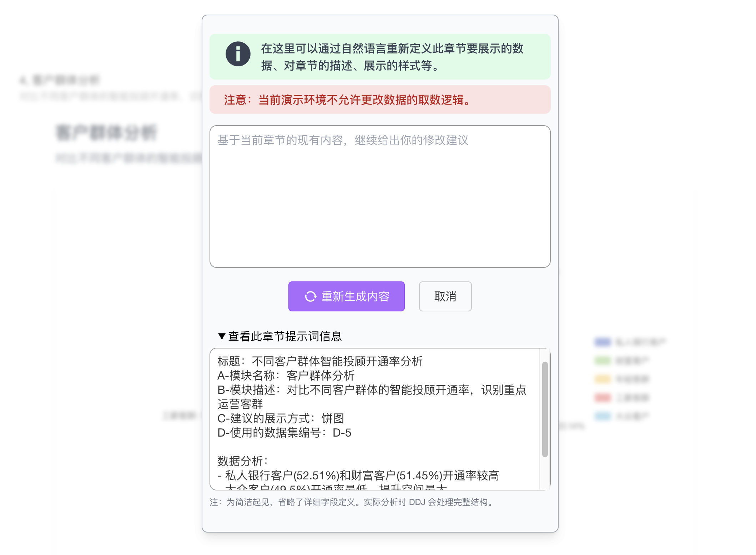Click the 取消 button to dismiss the dialog
Viewport: 756px width, 555px height.
point(445,296)
